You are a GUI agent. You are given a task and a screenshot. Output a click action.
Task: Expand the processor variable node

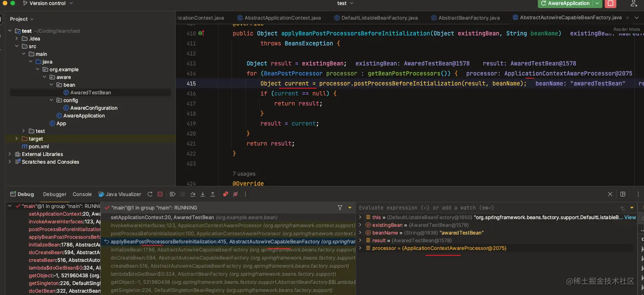coord(360,248)
